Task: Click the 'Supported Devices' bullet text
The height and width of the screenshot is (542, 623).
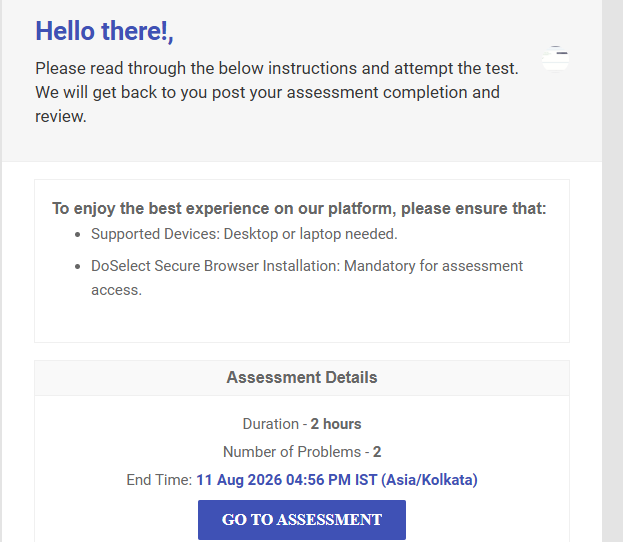Action: click(x=244, y=234)
